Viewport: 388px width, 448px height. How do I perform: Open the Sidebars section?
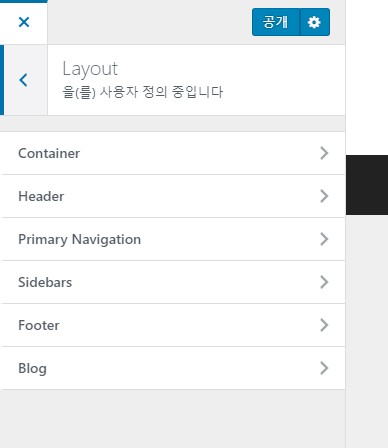[173, 282]
